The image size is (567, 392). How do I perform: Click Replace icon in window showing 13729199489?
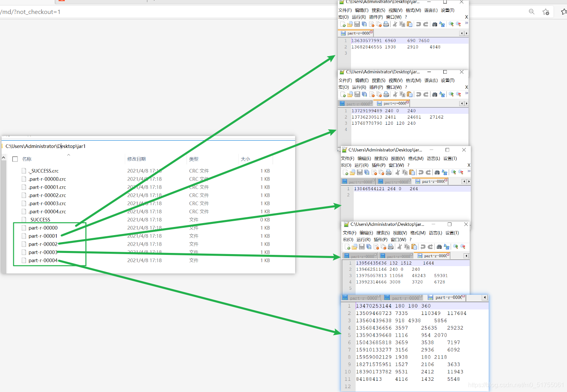tap(442, 94)
